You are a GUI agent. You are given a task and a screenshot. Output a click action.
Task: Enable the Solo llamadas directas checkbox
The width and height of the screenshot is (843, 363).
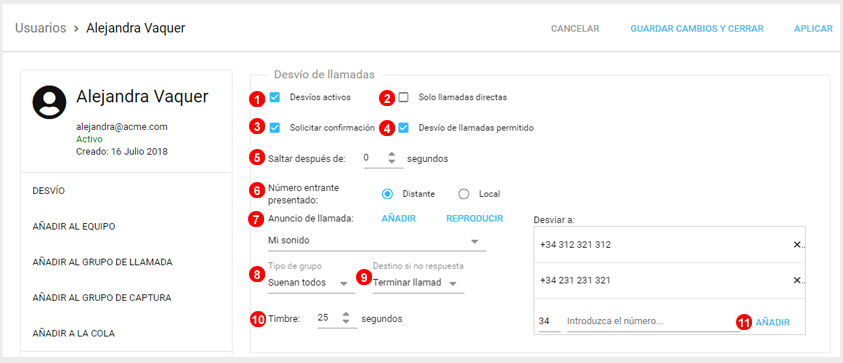[403, 97]
